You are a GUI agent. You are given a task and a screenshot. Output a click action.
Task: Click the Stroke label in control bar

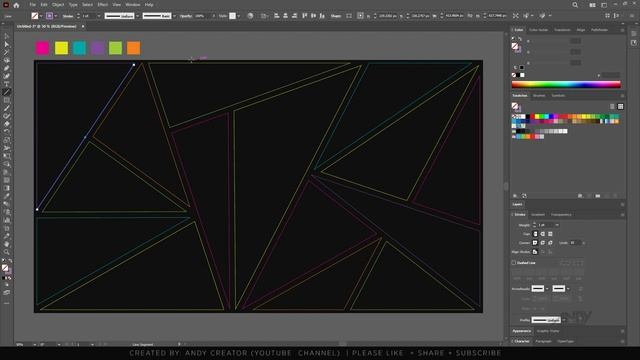[x=68, y=16]
